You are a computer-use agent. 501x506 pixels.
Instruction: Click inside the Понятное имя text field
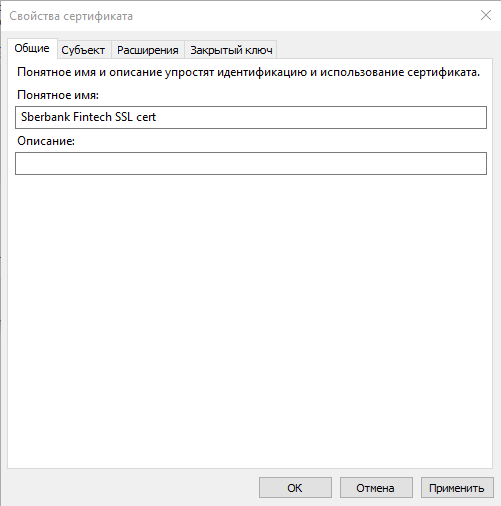[x=251, y=117]
